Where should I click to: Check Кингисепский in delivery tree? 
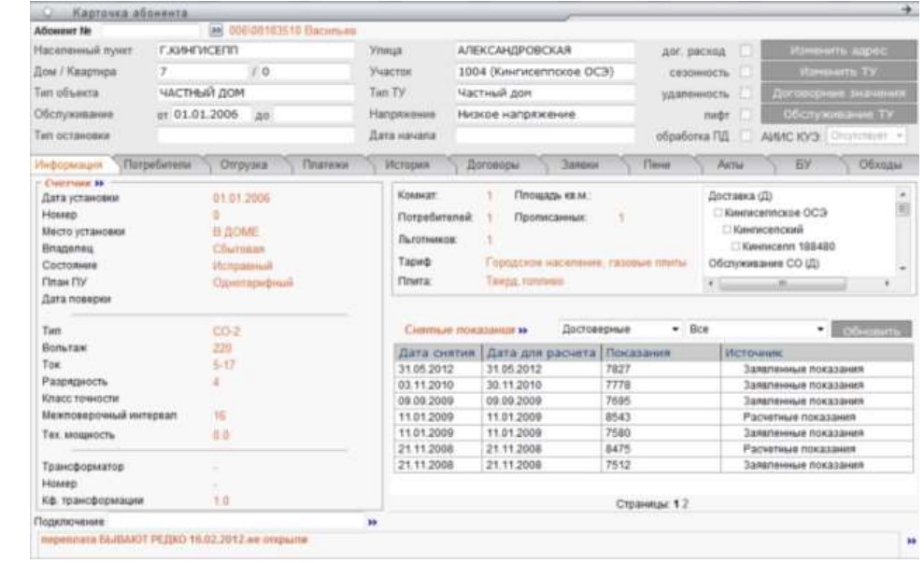(x=727, y=230)
